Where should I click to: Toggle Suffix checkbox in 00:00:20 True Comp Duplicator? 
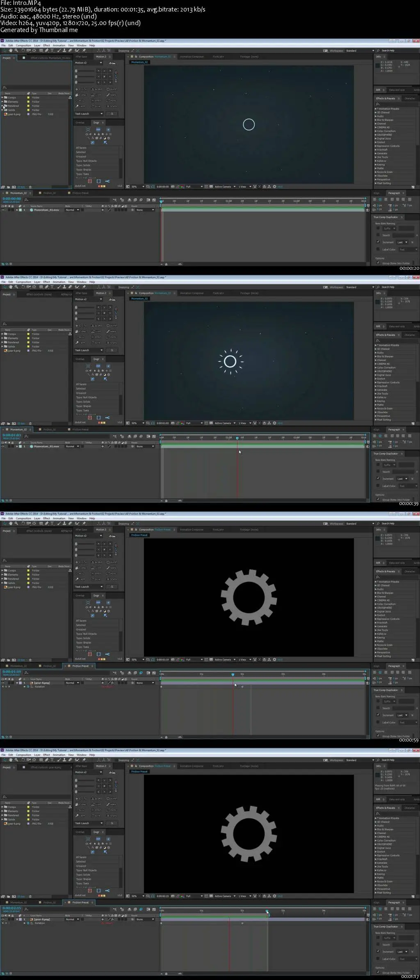378,228
